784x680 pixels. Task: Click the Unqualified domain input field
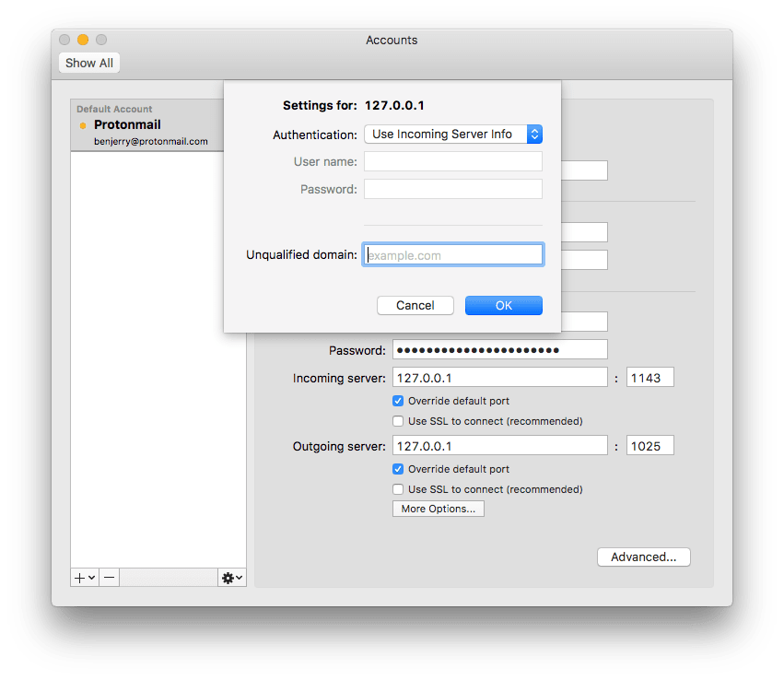point(452,253)
